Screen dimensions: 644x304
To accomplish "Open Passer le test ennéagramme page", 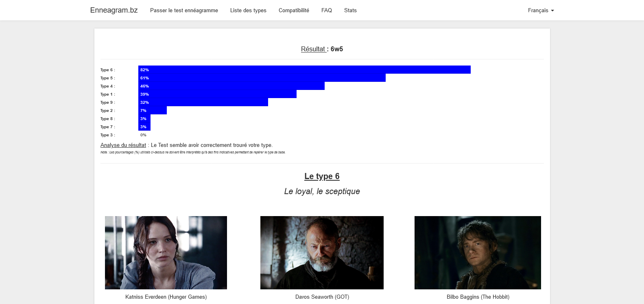I will tap(184, 11).
